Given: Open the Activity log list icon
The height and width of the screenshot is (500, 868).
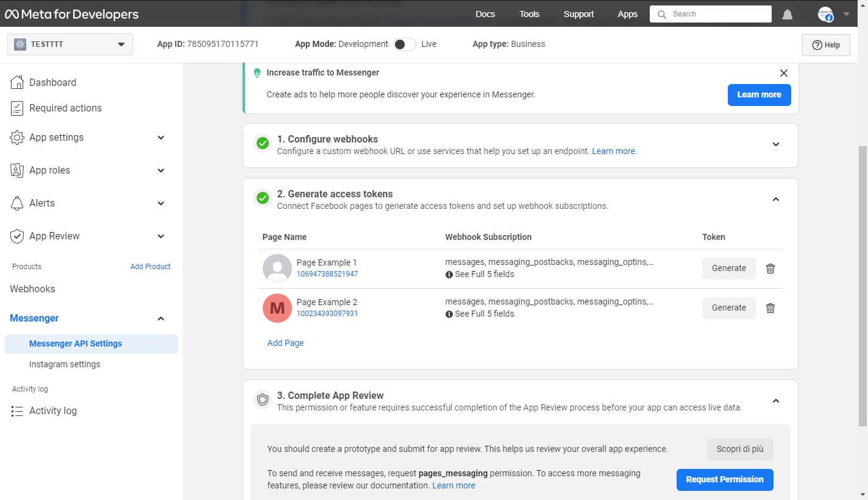Looking at the screenshot, I should [x=17, y=411].
